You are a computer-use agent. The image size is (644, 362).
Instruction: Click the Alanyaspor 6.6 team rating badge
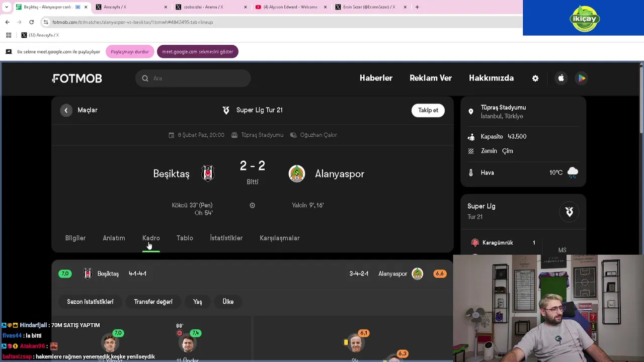[x=440, y=274]
